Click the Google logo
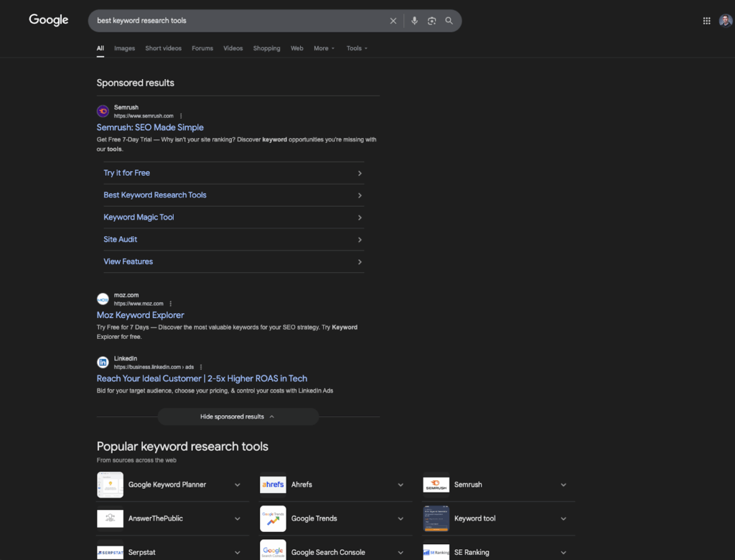This screenshot has height=560, width=735. 49,20
